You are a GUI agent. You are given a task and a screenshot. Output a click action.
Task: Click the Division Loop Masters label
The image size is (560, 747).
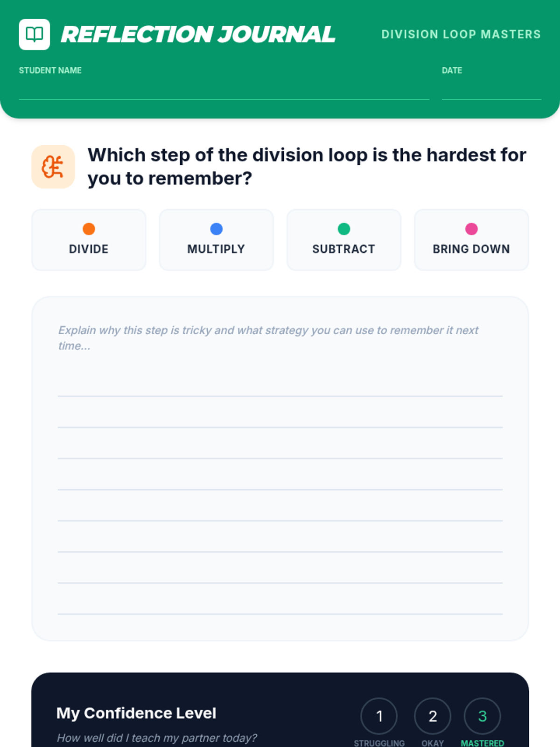461,34
